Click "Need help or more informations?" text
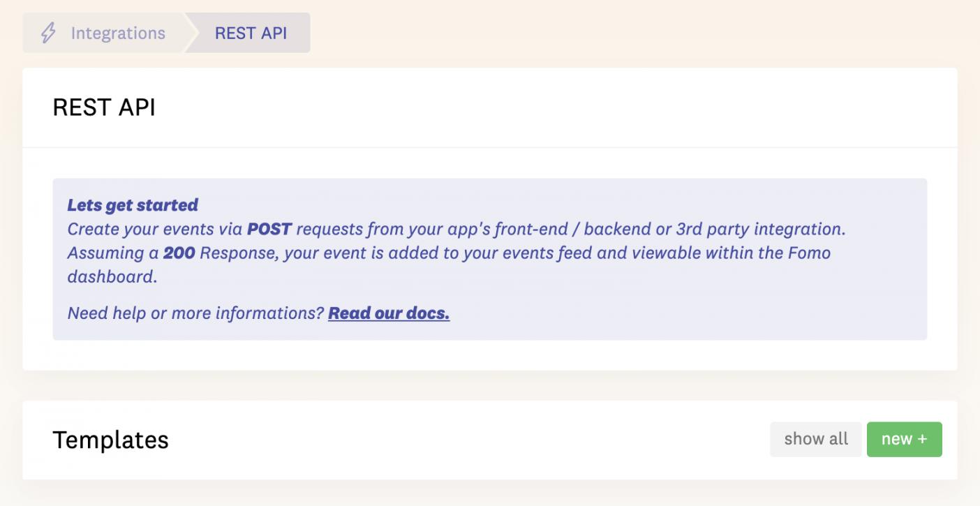Screen dimensions: 980x506 [195, 313]
